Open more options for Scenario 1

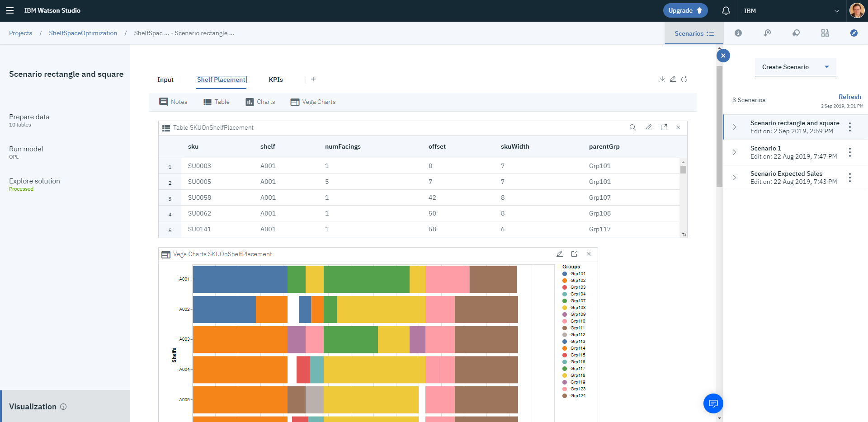(x=850, y=152)
